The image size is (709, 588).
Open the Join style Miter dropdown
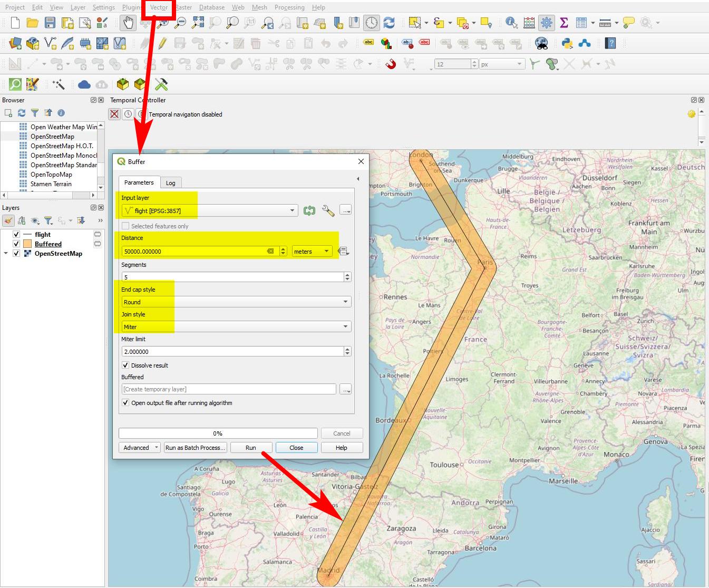coord(236,327)
